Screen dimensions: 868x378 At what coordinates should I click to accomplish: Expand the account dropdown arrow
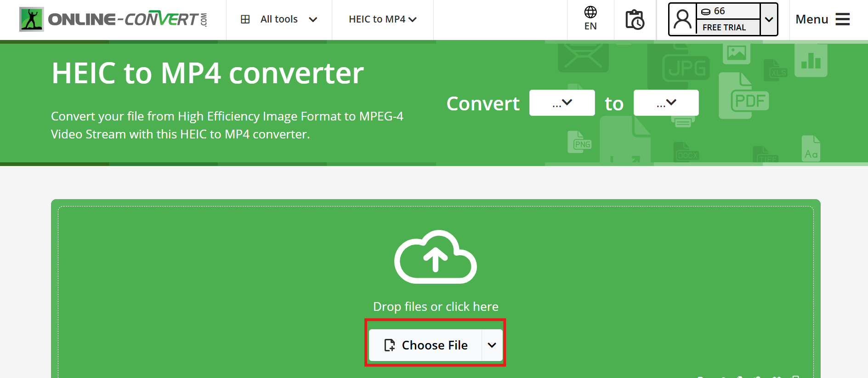coord(769,19)
